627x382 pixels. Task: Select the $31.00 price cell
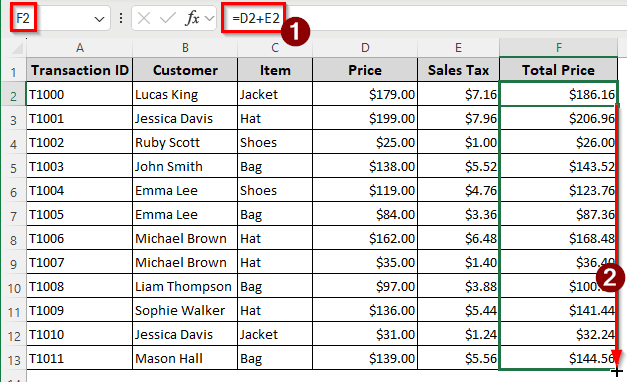(365, 334)
